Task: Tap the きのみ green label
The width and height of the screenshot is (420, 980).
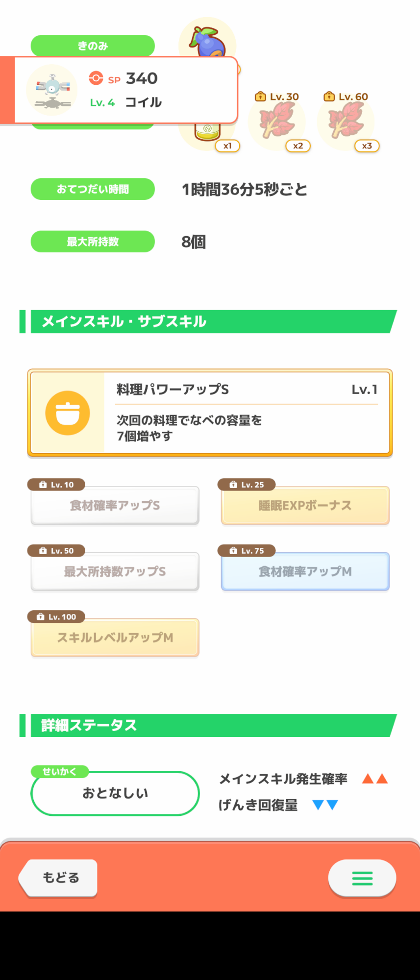Action: (x=93, y=46)
